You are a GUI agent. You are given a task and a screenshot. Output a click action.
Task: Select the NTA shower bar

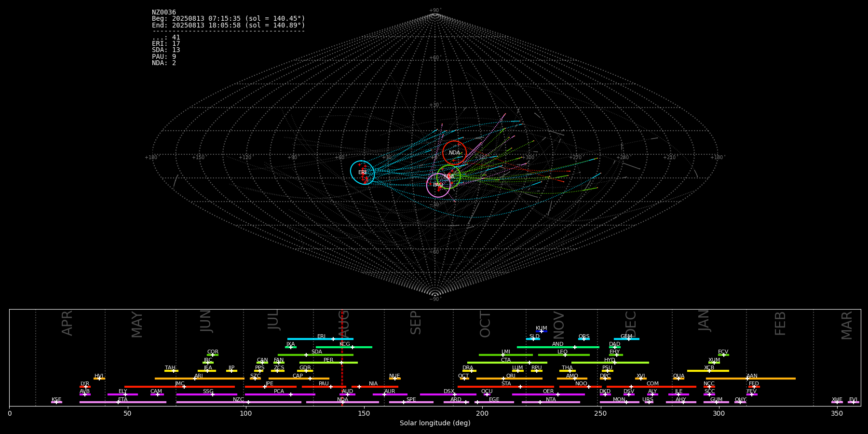point(551,402)
